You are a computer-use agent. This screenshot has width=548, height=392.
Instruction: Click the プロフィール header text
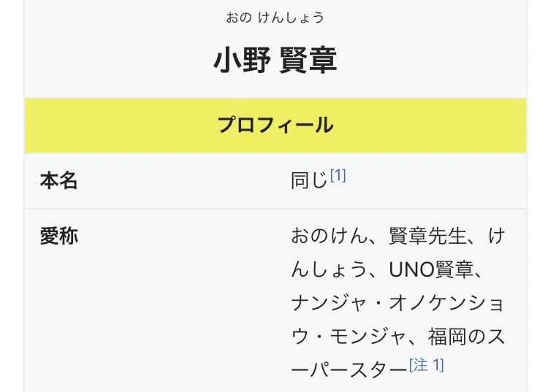click(275, 125)
